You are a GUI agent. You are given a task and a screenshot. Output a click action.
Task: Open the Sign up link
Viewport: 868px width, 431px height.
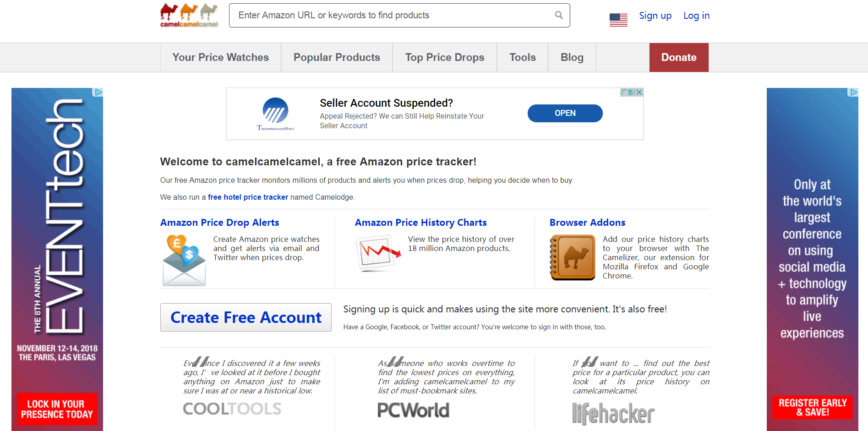pyautogui.click(x=655, y=16)
